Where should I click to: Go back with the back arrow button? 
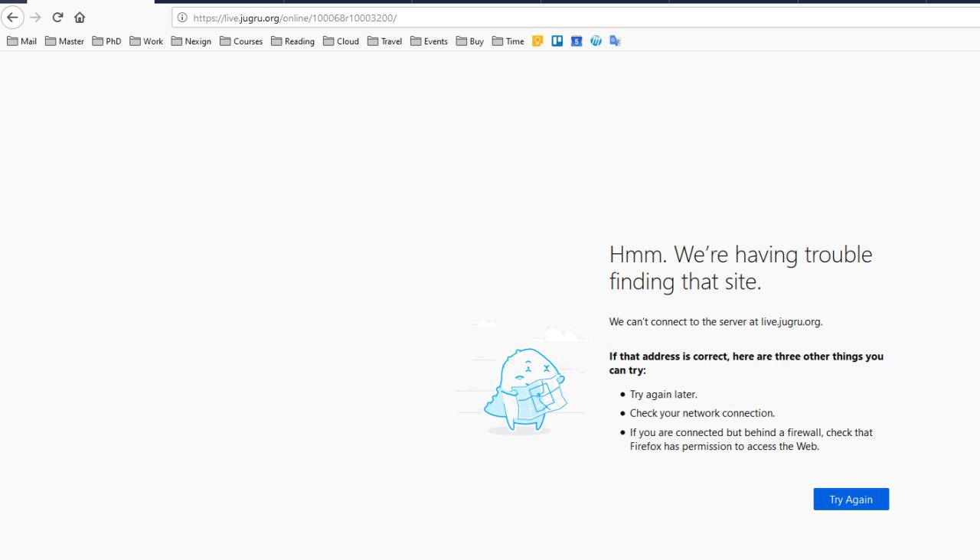12,18
